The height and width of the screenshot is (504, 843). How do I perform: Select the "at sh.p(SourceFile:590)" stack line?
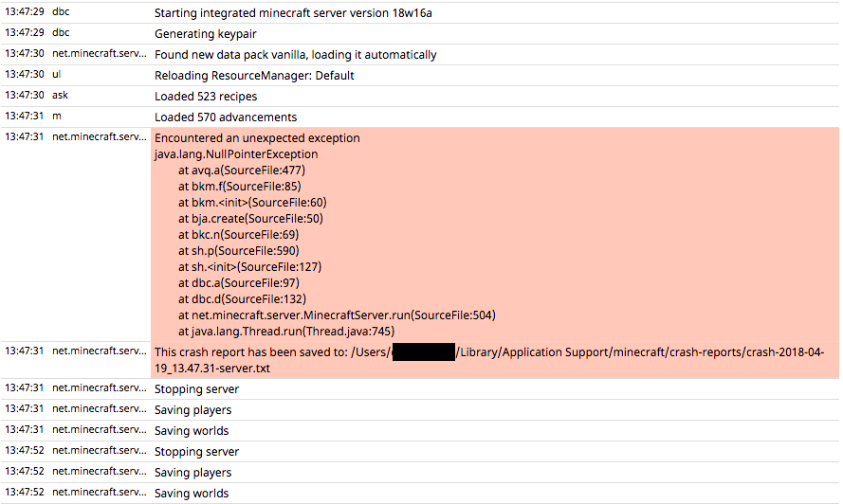[238, 251]
